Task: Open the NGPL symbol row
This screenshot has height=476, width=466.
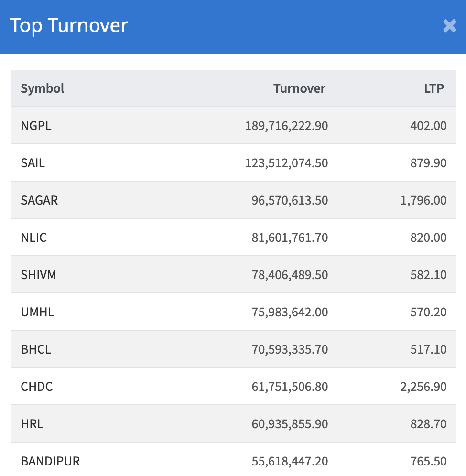Action: coord(36,126)
